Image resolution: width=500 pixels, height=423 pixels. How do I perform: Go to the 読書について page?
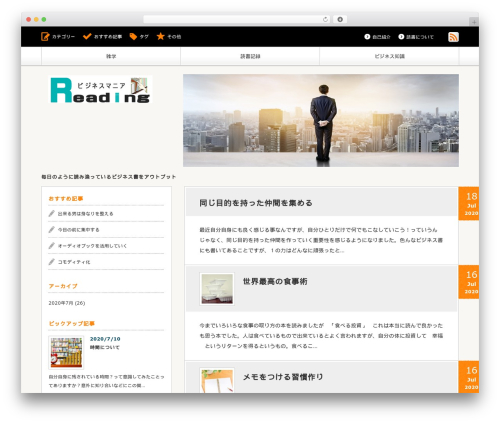(x=420, y=37)
